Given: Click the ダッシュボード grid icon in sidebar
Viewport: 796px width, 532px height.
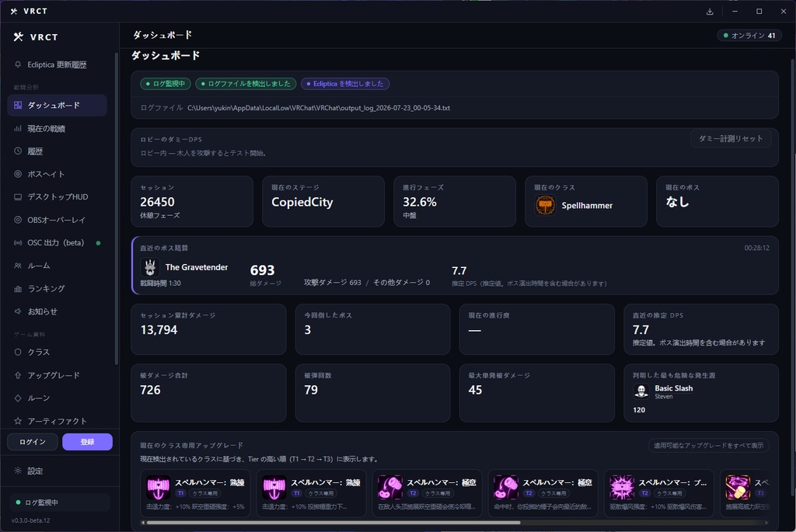Looking at the screenshot, I should tap(18, 105).
